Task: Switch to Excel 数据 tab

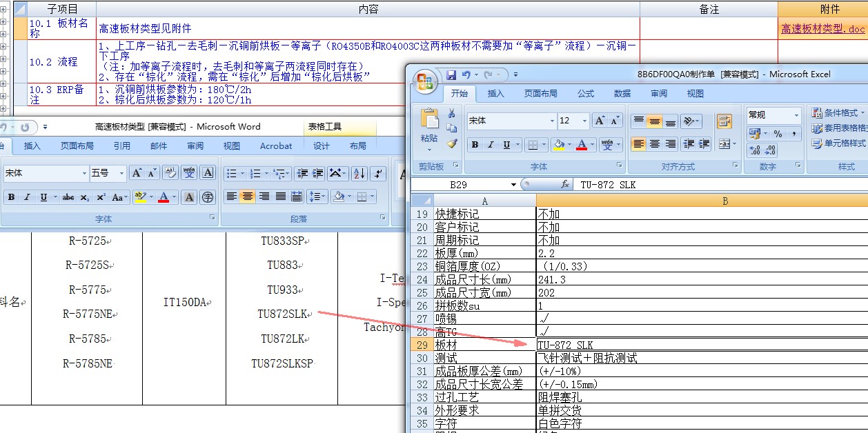Action: point(622,94)
